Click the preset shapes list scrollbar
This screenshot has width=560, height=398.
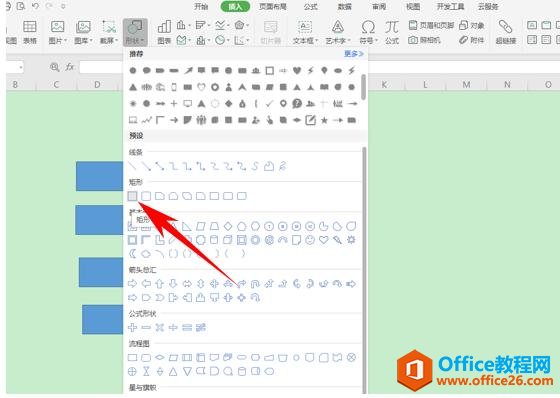[x=364, y=270]
